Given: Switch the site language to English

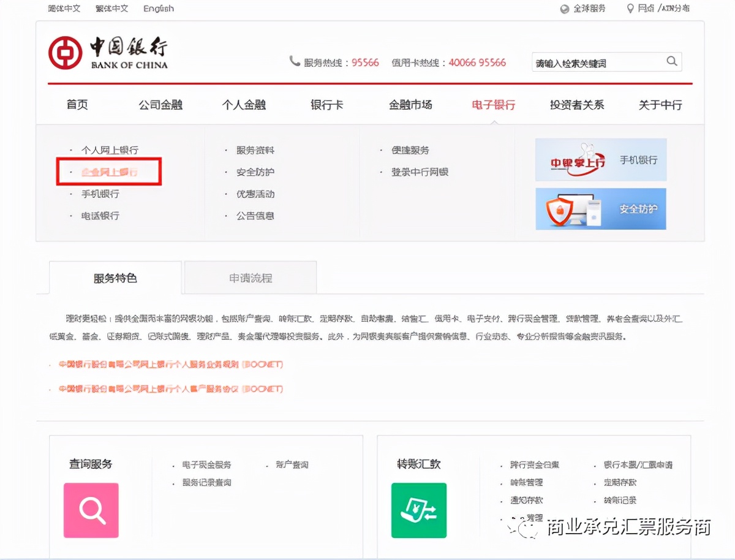Looking at the screenshot, I should [x=157, y=9].
